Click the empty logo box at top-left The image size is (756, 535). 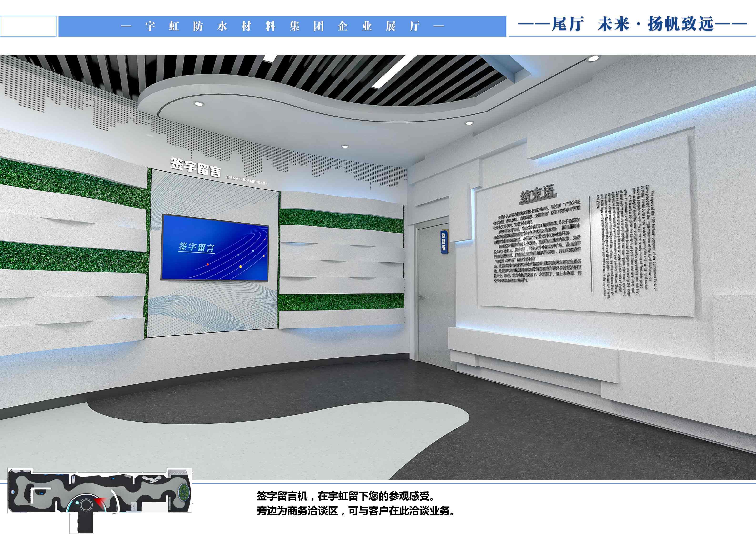pyautogui.click(x=28, y=26)
